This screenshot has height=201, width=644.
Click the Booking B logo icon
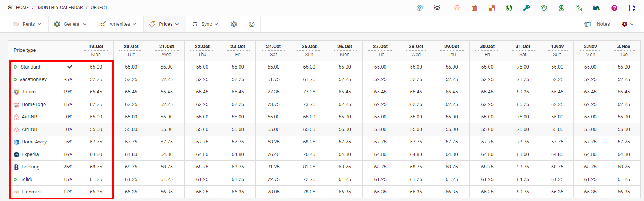16,167
